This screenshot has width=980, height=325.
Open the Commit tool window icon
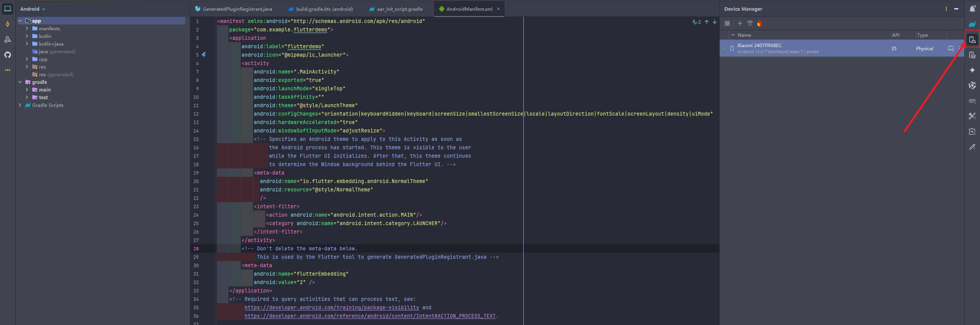point(8,24)
